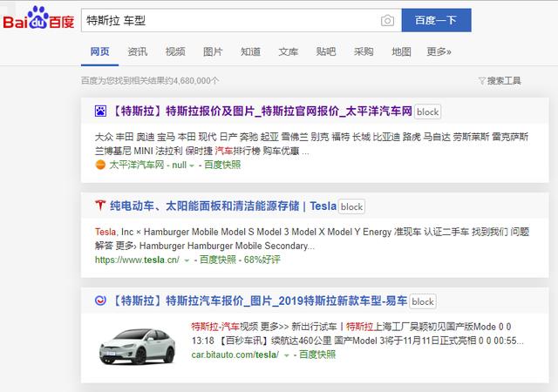Open the 更多» menu

(x=439, y=52)
